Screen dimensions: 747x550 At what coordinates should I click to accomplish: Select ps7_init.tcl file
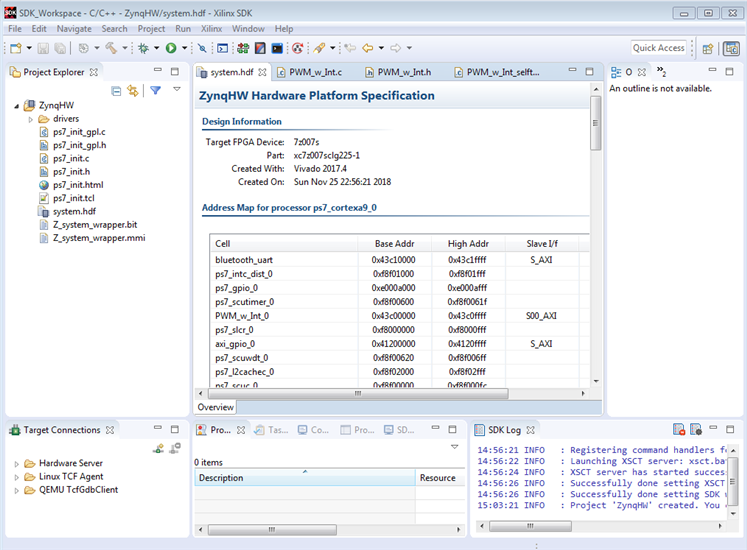click(x=73, y=198)
